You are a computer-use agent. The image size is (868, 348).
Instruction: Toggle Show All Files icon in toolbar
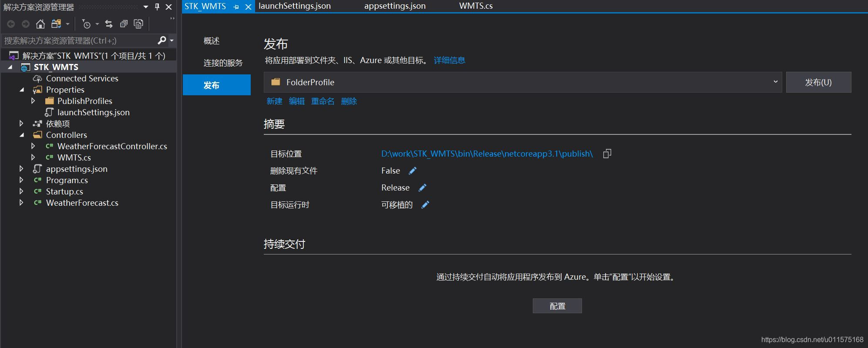pos(138,24)
